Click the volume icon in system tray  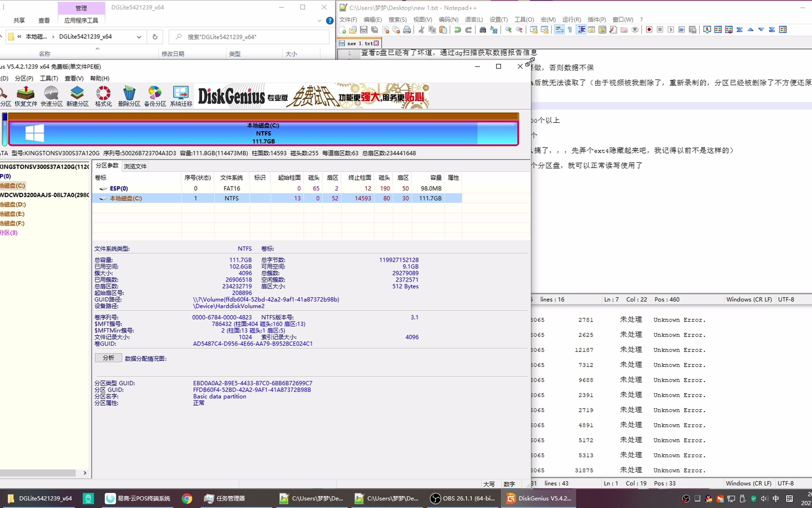[764, 498]
